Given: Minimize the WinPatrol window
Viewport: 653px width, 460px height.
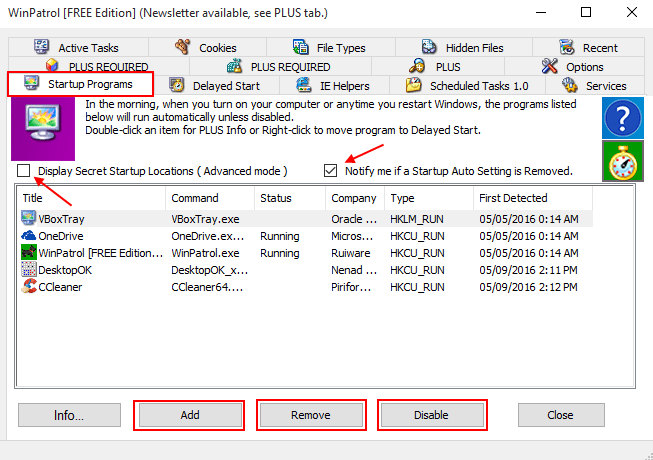Looking at the screenshot, I should click(x=541, y=12).
